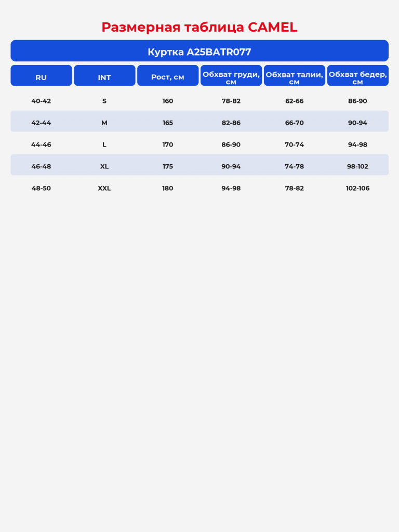Select the M size in row 42-44
Image resolution: width=399 pixels, height=532 pixels.
point(104,123)
